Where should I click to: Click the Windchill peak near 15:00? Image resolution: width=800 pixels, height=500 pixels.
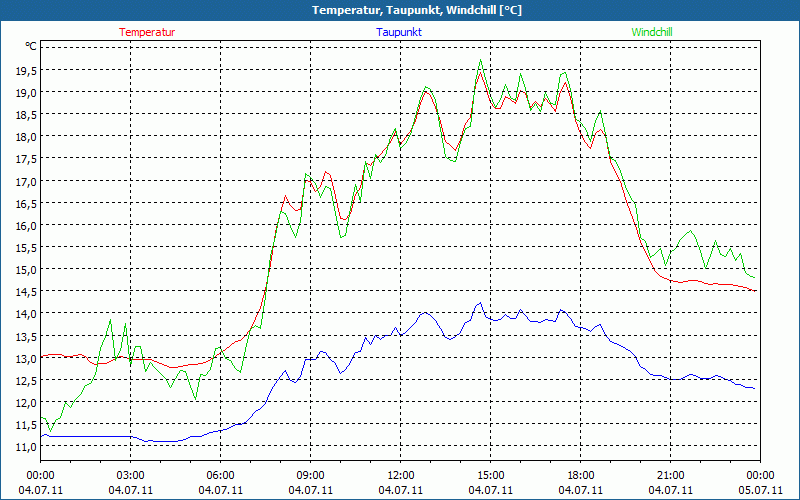coord(480,60)
